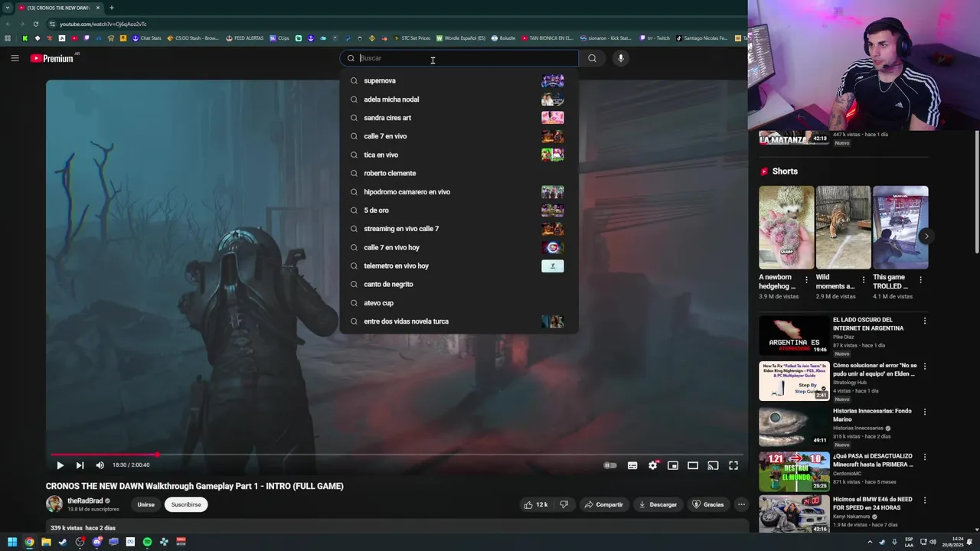
Task: Switch to theater mode
Action: point(693,465)
